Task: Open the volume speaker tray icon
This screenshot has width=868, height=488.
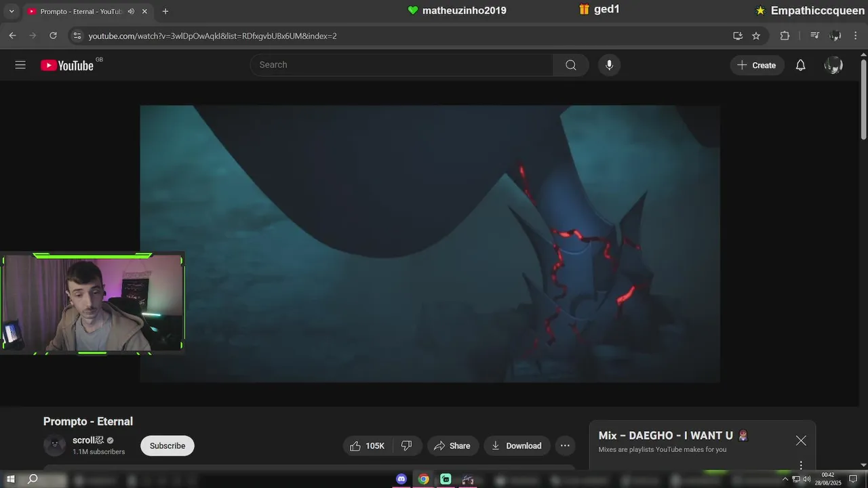Action: [807, 479]
